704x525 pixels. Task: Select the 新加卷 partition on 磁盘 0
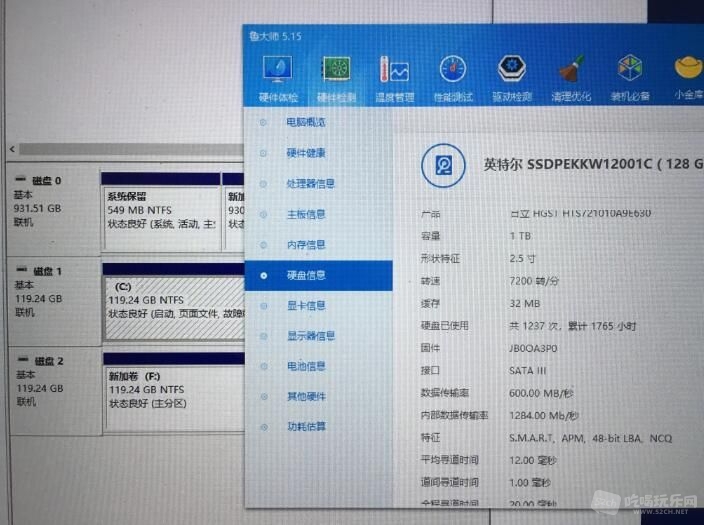(233, 211)
